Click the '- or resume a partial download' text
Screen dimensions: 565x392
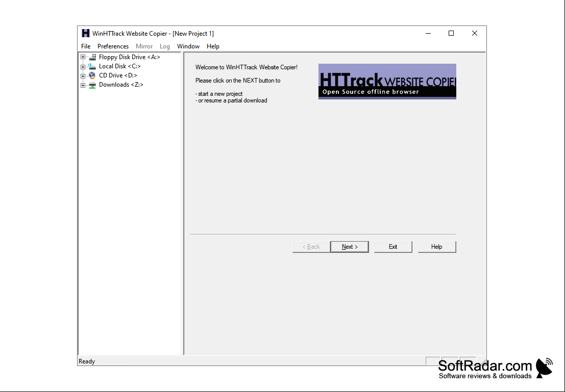231,100
